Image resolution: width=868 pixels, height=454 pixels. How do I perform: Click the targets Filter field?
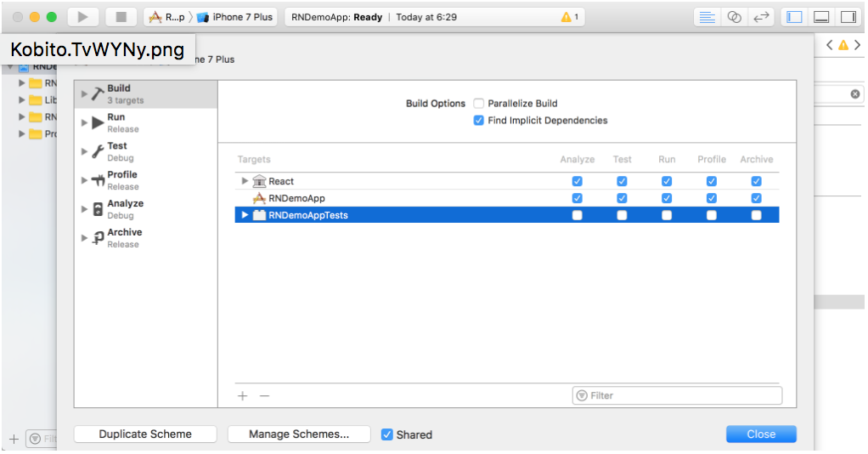click(677, 395)
